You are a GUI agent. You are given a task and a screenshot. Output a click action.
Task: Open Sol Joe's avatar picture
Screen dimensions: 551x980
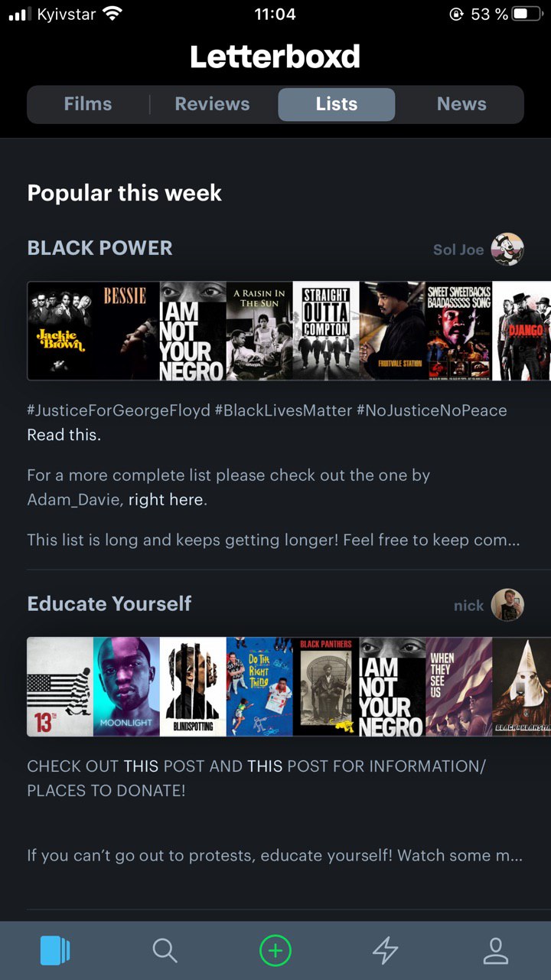507,250
